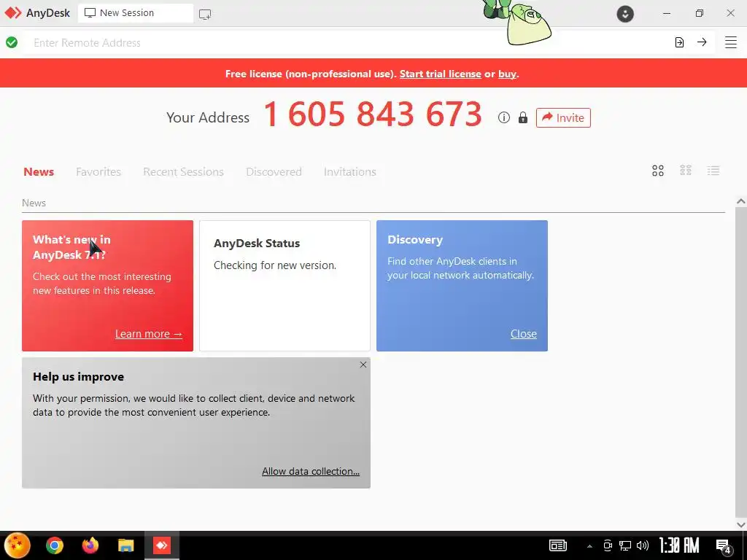Switch to large tiles view

click(658, 171)
